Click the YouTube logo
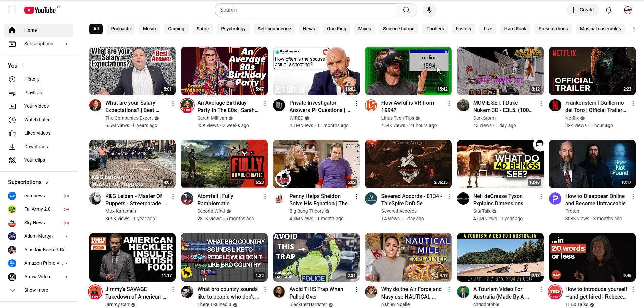644x308 pixels. [40, 10]
